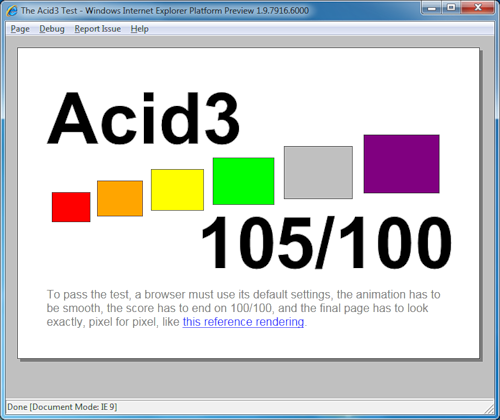This screenshot has width=500, height=420.
Task: Follow the 'this reference rendering' link
Action: (243, 322)
